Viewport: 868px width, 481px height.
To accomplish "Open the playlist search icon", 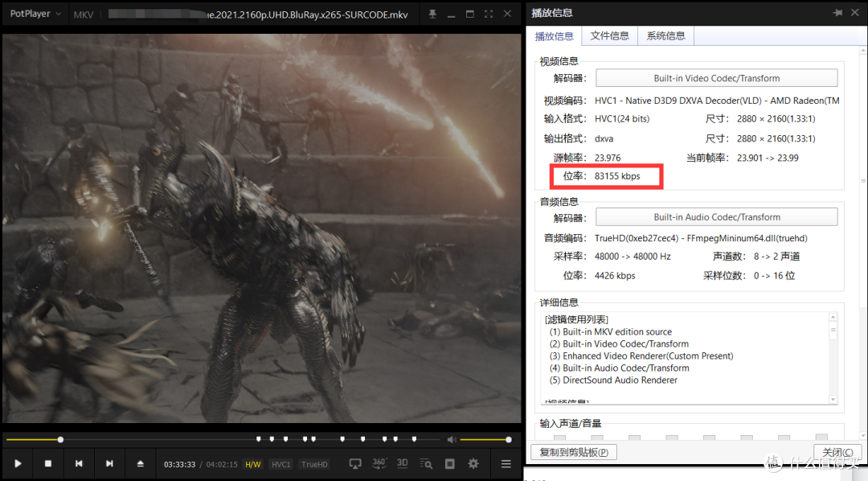I will 426,464.
